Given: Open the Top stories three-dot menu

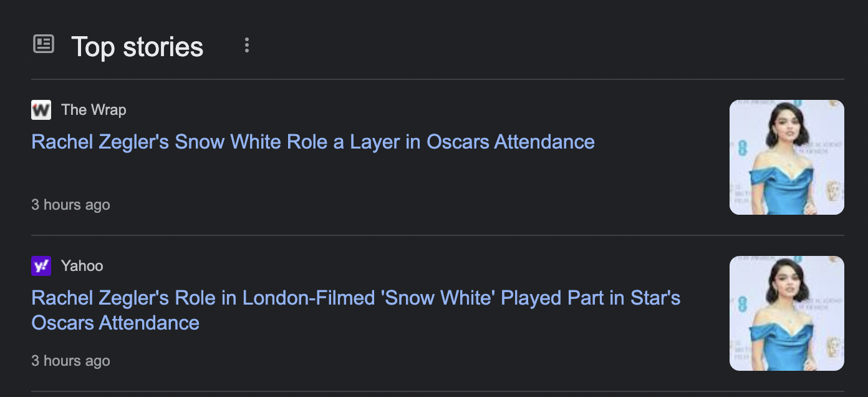Looking at the screenshot, I should pos(247,45).
